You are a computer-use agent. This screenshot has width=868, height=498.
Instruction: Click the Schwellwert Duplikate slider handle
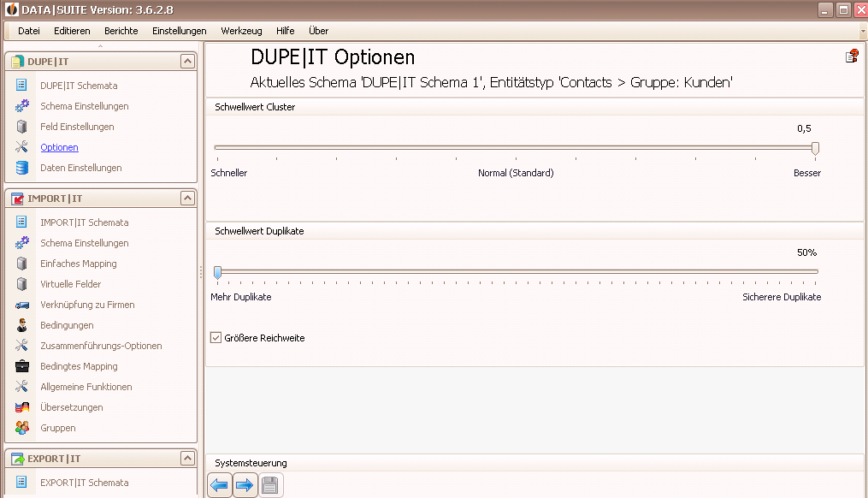coord(217,272)
